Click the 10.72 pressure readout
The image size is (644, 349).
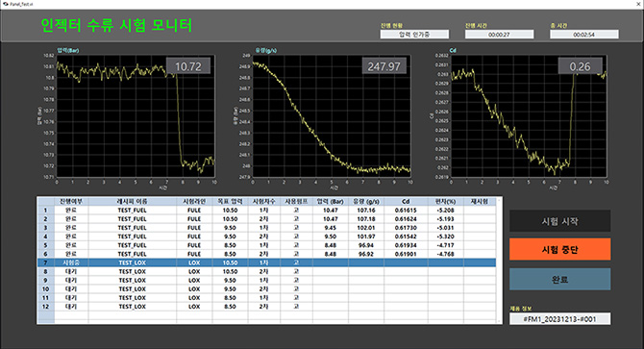coord(188,66)
